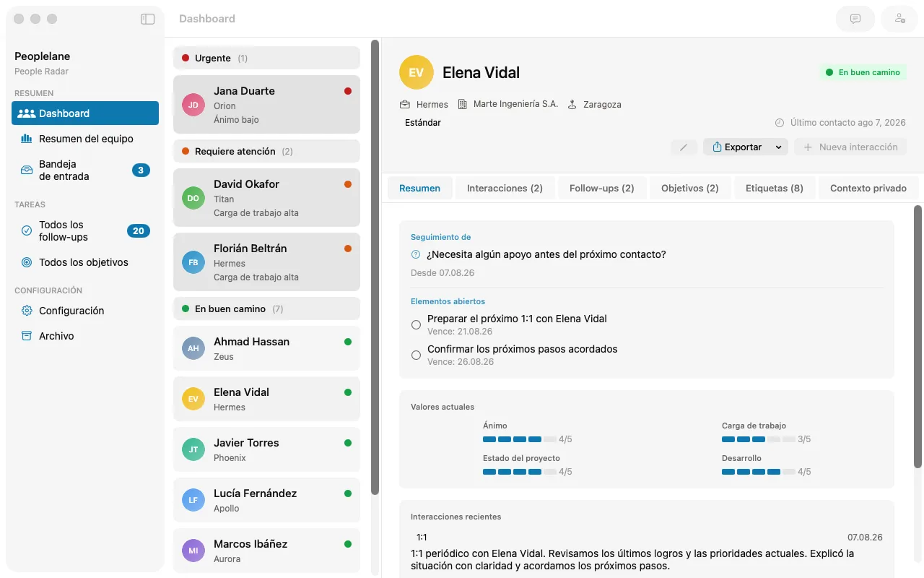Click the JT avatar for Javier Torres
This screenshot has width=924, height=578.
[x=193, y=449]
